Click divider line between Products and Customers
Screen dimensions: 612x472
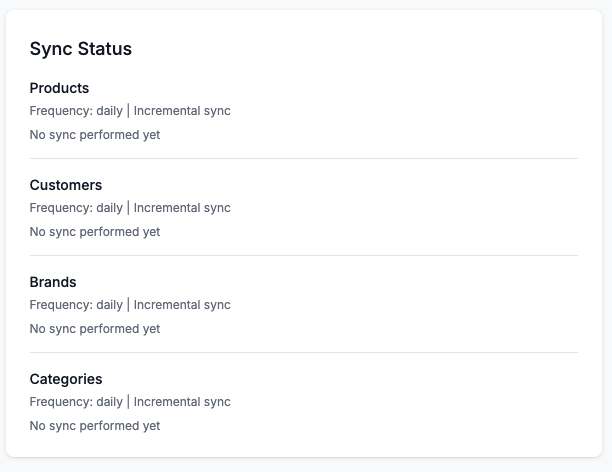[304, 158]
